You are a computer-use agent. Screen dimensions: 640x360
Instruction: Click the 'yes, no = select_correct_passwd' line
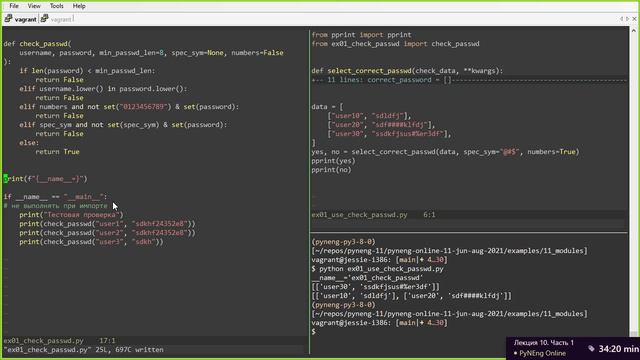(445, 151)
